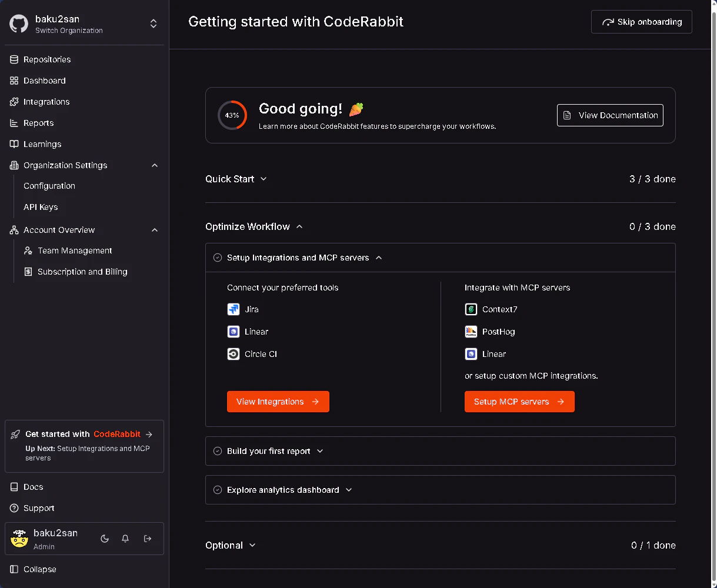Click the Circle CI icon
Image resolution: width=717 pixels, height=588 pixels.
[234, 354]
